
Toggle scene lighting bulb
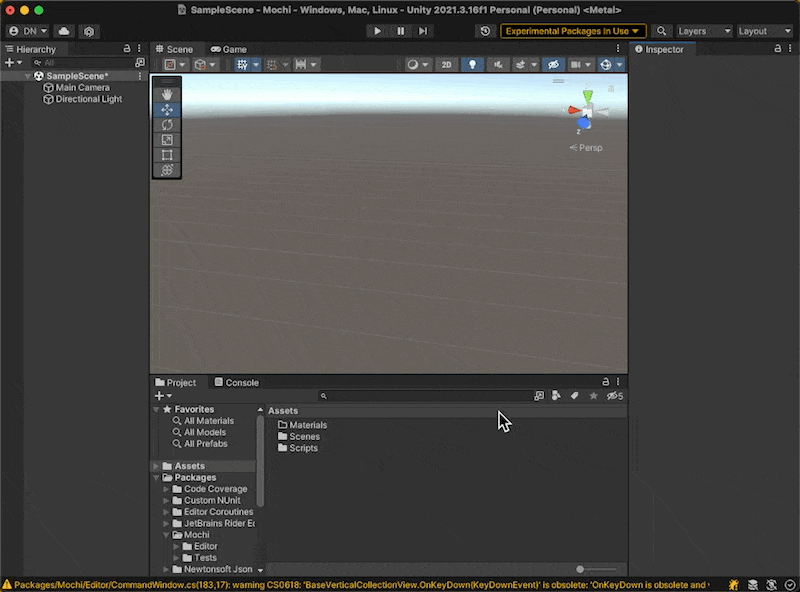[473, 65]
